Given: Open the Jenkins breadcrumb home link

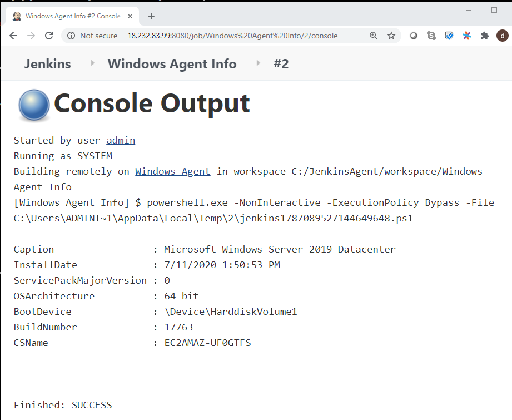Looking at the screenshot, I should click(47, 64).
